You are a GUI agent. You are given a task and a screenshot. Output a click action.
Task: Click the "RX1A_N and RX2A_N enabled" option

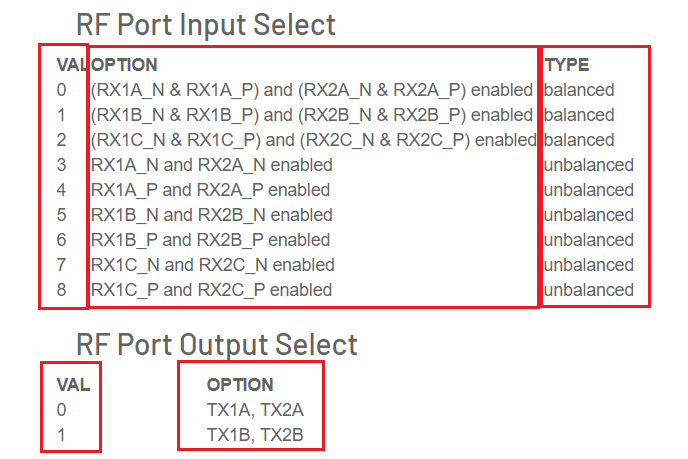click(x=212, y=165)
